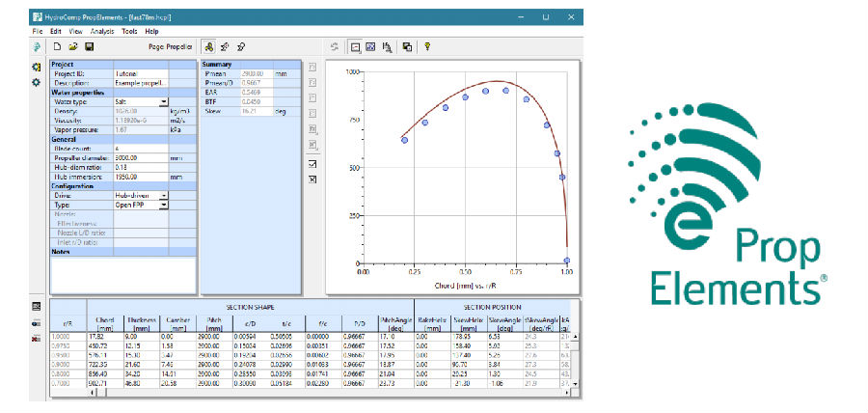Click the green propeller logo icon left of New
The width and height of the screenshot is (868, 413).
(x=37, y=47)
